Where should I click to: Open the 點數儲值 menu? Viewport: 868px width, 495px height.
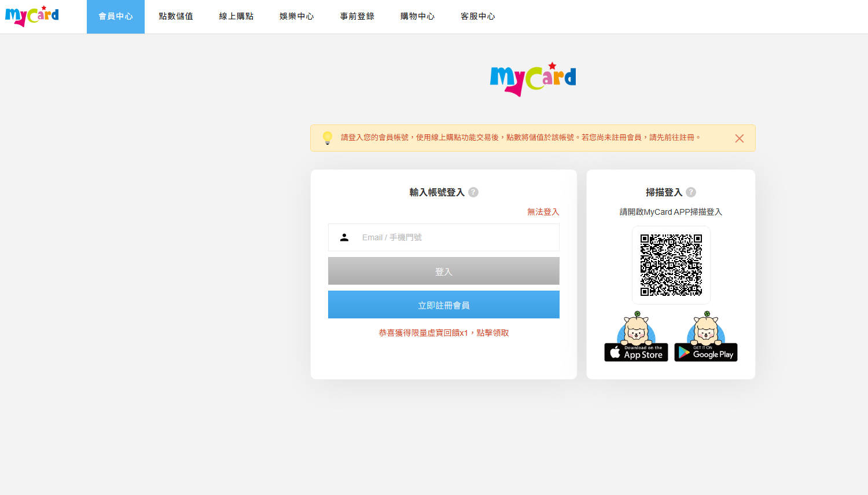click(x=176, y=16)
